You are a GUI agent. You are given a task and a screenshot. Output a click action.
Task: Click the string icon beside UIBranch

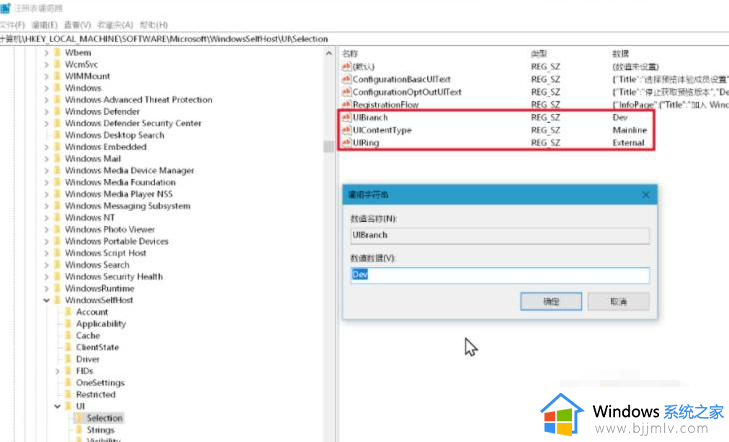(346, 117)
